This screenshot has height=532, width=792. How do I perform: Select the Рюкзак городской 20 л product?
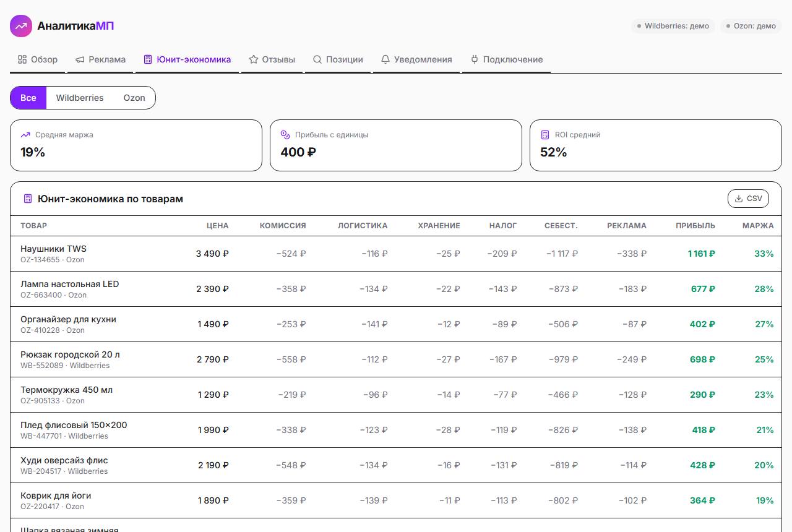click(396, 359)
